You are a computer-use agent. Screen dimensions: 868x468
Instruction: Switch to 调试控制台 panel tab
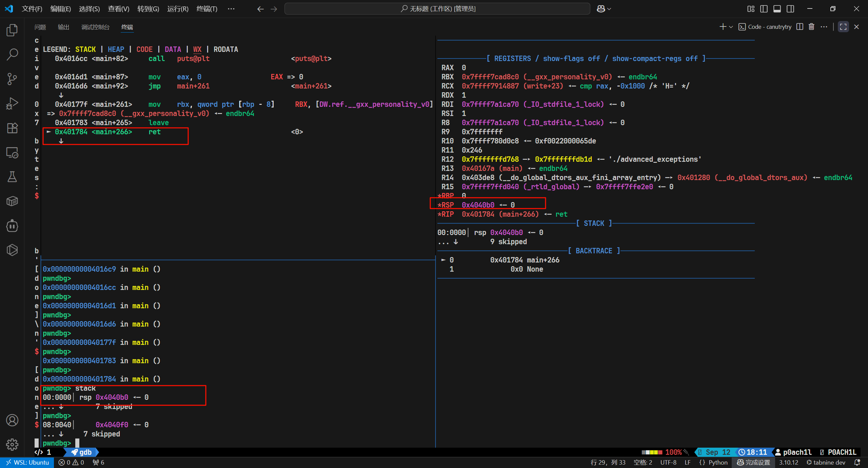pyautogui.click(x=95, y=27)
